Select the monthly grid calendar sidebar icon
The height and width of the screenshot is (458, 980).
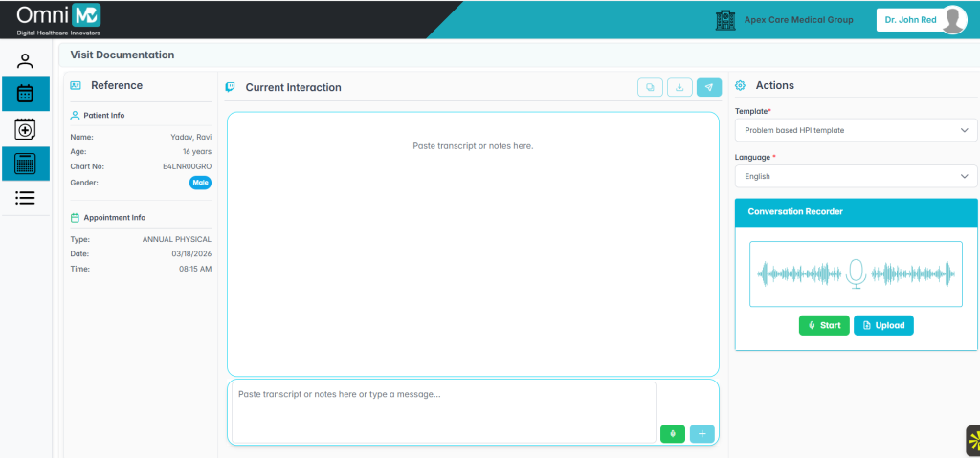coord(26,164)
